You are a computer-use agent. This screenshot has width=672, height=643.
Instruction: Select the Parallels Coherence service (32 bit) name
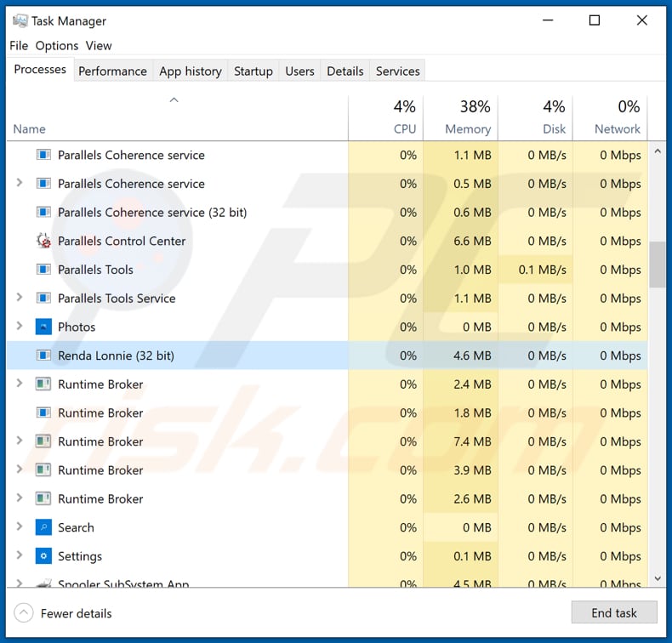tap(152, 212)
